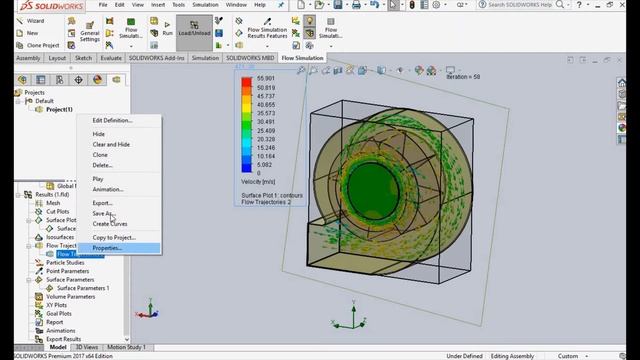Screen dimensions: 640x360
Task: Open dropdown arrow beside the Options gear
Action: coord(445,5)
